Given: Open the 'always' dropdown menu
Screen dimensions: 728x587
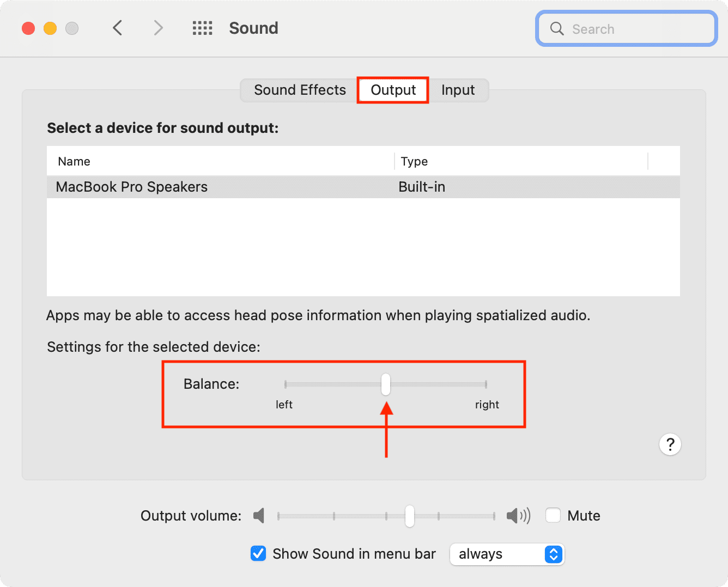Looking at the screenshot, I should [507, 554].
